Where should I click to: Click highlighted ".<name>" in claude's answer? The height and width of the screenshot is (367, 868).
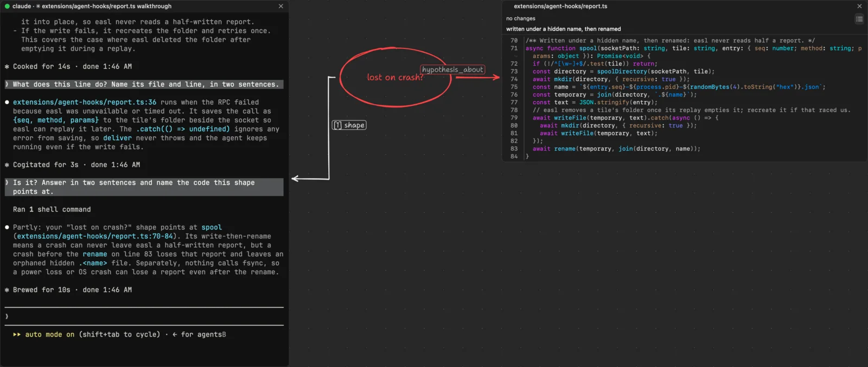coord(93,263)
